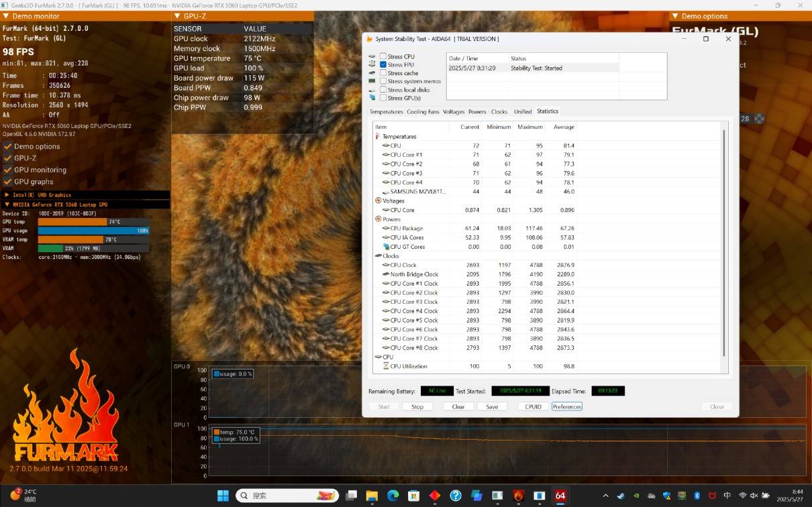Collapse the GPU-Z panel header
The image size is (812, 507).
[x=177, y=16]
